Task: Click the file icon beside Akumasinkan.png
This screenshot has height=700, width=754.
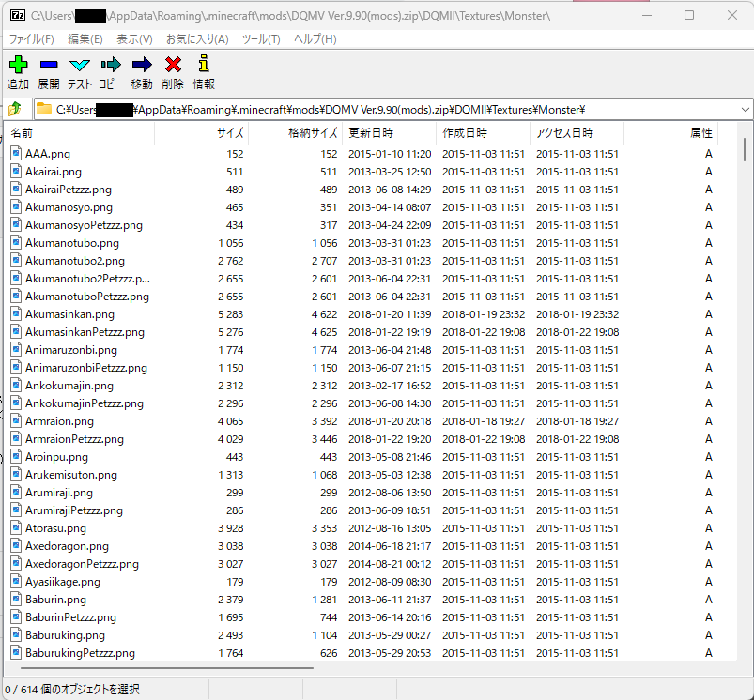Action: tap(16, 313)
